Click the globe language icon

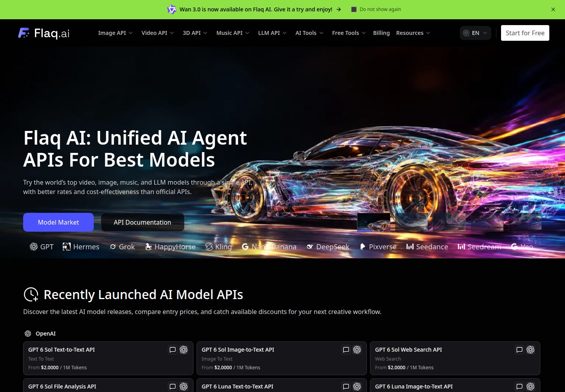click(x=466, y=33)
